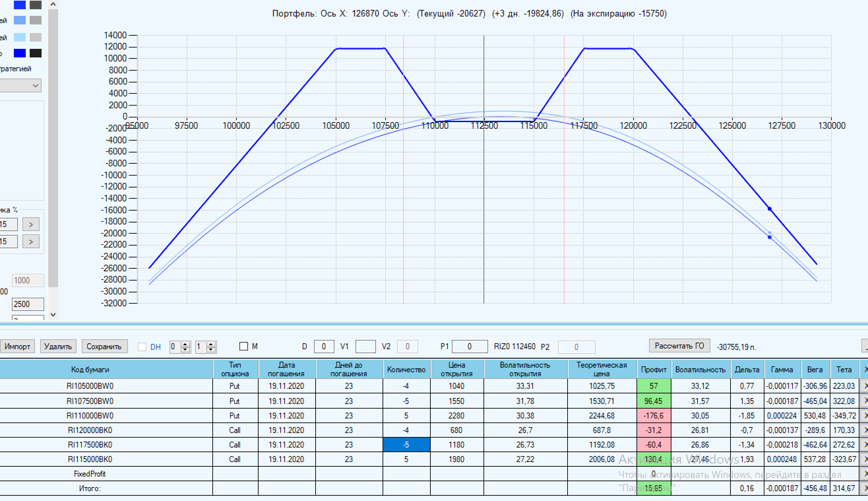Click the scroll-up arrow of the left panel
Screen dimensions: 868x501
(x=53, y=4)
